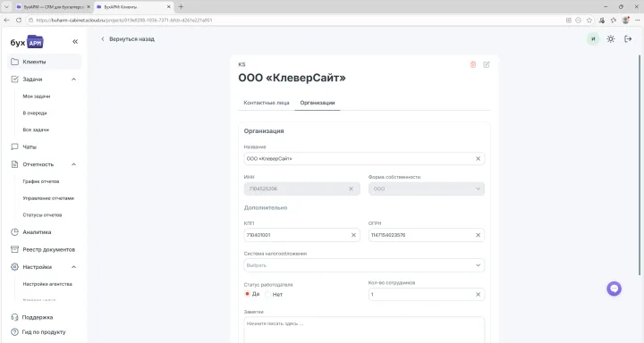Click the Аналитика pie chart icon

[x=15, y=232]
